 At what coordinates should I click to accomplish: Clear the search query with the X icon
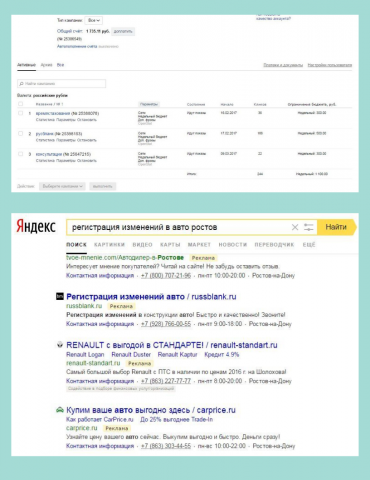tap(295, 227)
